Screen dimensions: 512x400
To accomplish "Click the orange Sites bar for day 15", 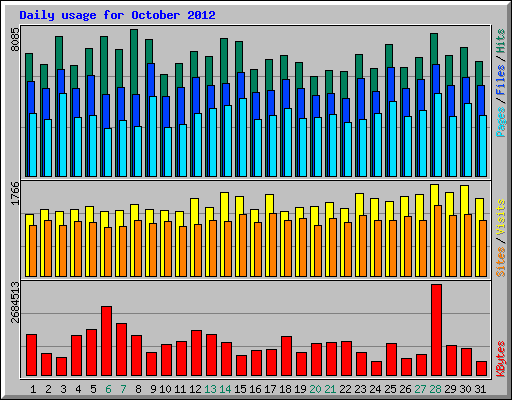I will [x=243, y=245].
